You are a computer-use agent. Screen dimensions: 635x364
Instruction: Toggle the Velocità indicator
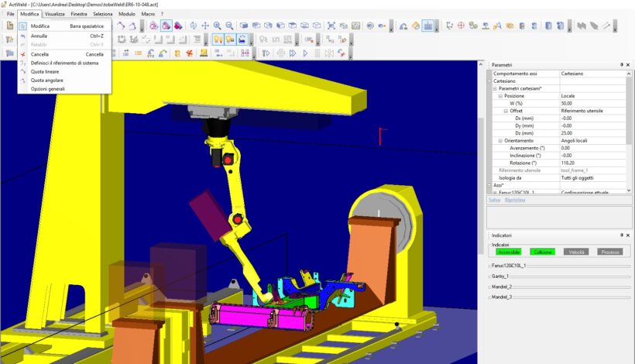[577, 252]
